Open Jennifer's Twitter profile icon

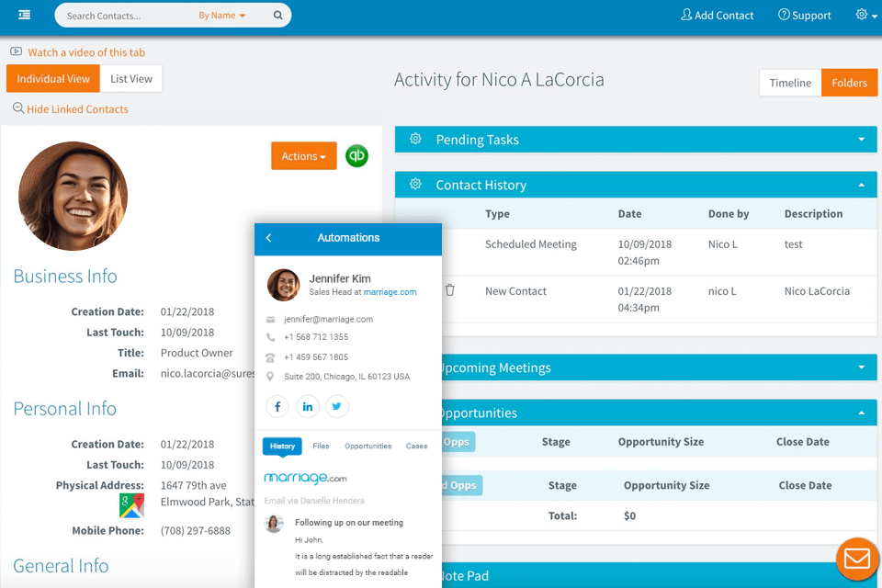[x=337, y=406]
